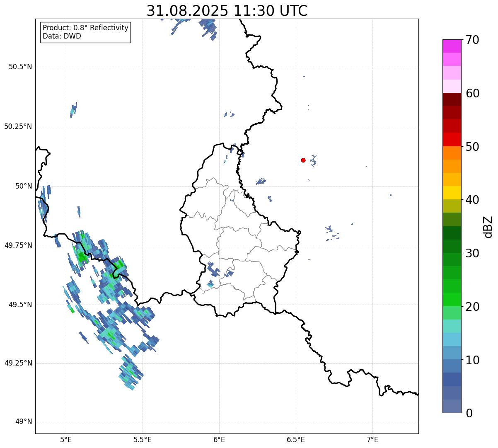498x448 pixels.
Task: Click the bright red swatch just above 50
Action: pos(452,139)
